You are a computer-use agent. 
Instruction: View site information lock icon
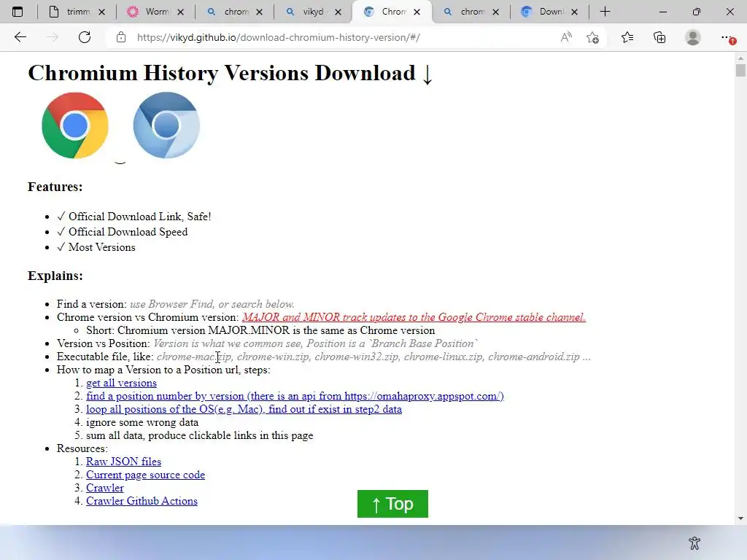tap(121, 37)
